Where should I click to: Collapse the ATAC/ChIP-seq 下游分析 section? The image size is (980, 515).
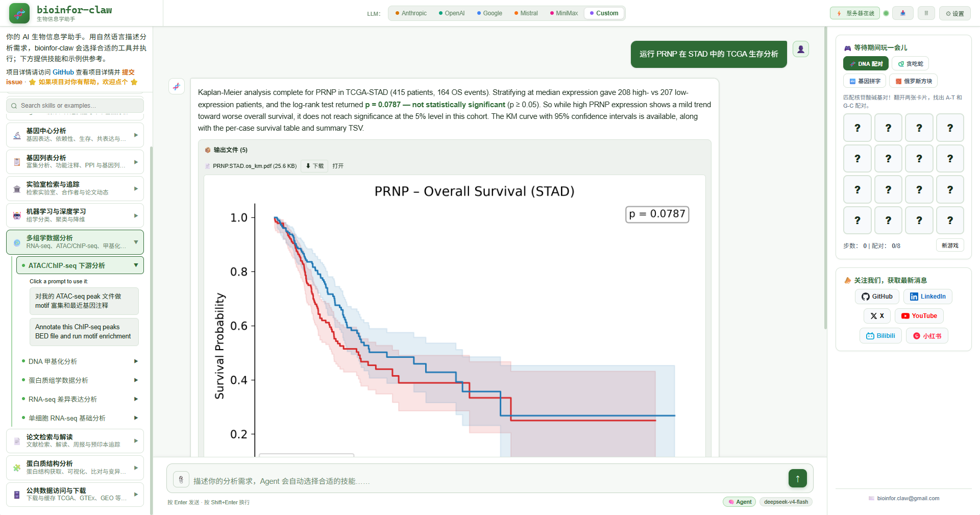80,265
